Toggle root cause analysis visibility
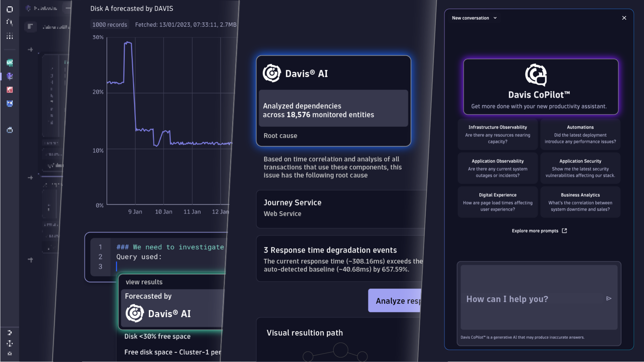Screen dimensions: 644x362 [280, 136]
